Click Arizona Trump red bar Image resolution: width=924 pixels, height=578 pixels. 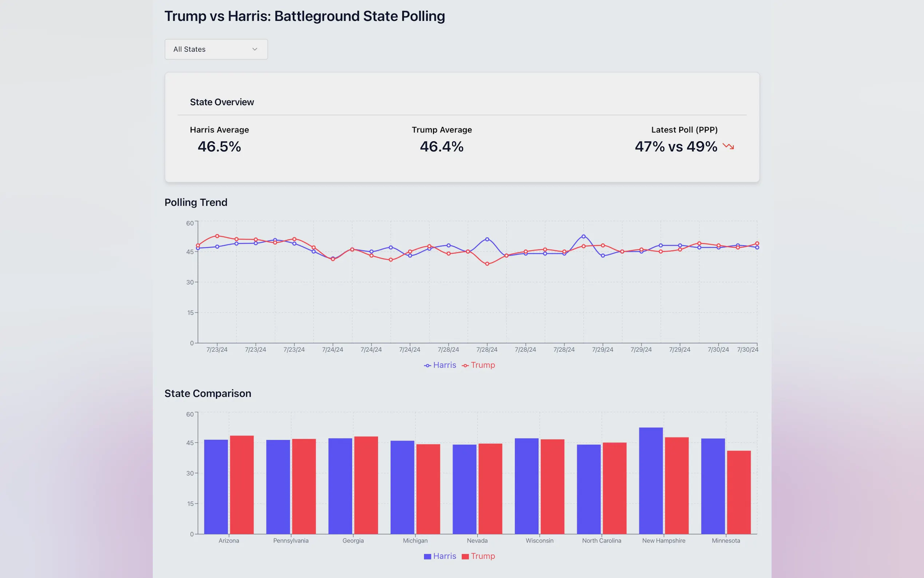click(x=242, y=485)
